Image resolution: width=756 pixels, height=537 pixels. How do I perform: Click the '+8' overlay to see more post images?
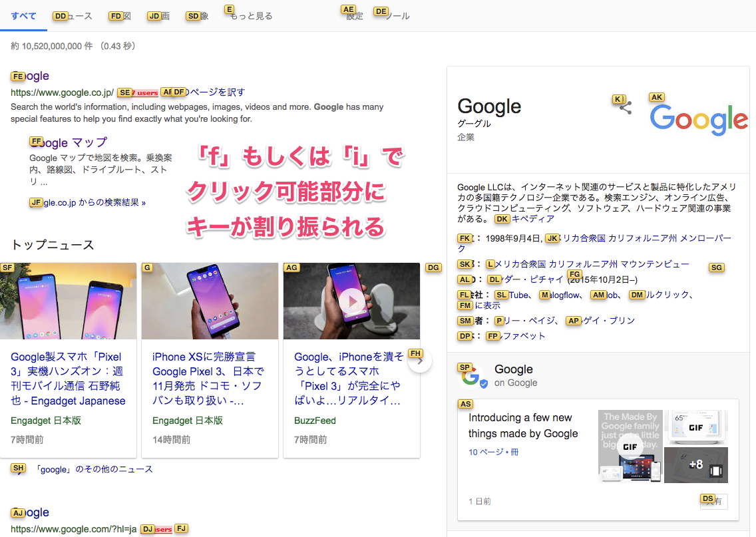[697, 464]
